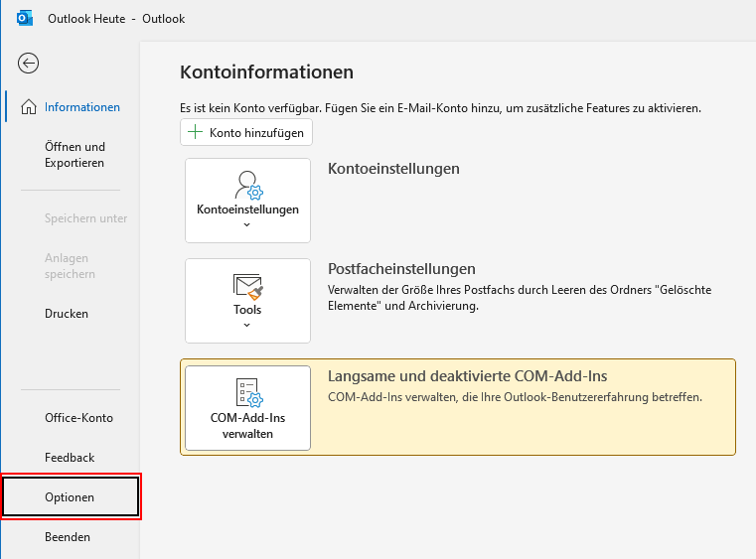The image size is (756, 559).
Task: Click the 'Outlook Heute - Outlook' window title
Action: point(116,18)
